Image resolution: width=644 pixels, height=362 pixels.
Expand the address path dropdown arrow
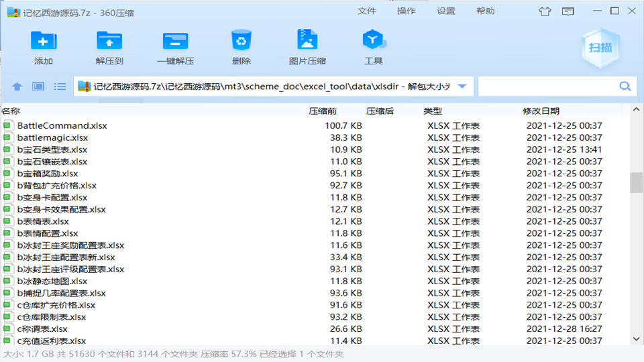coord(462,86)
